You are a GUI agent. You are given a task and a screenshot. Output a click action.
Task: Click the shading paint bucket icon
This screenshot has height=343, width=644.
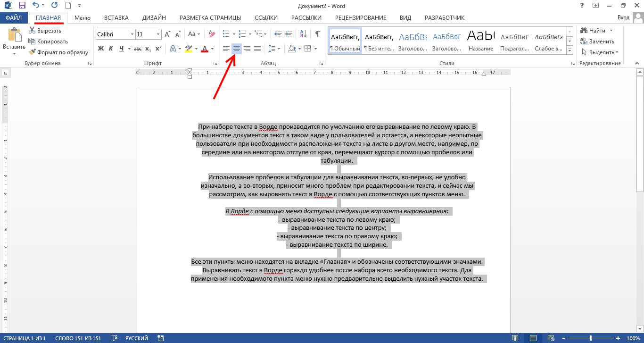pos(292,49)
